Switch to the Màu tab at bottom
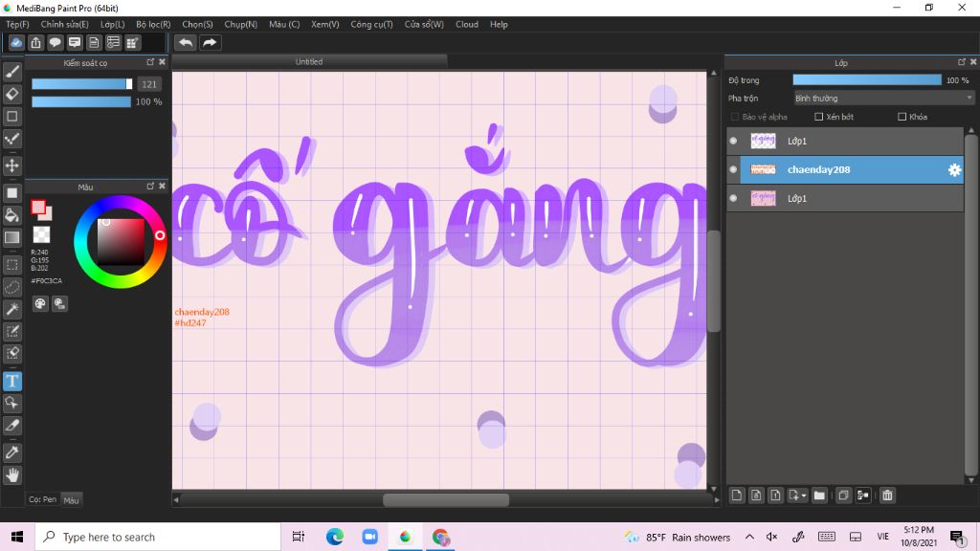This screenshot has height=551, width=980. coord(71,499)
